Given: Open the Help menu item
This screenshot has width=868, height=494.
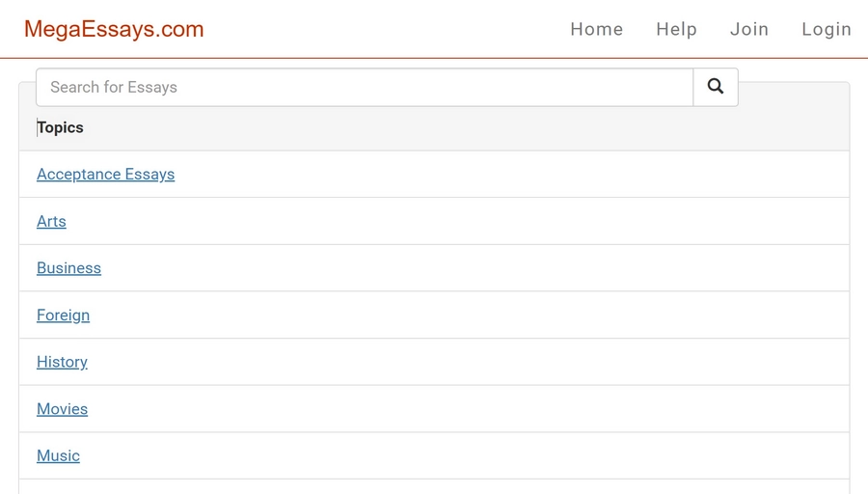Looking at the screenshot, I should [676, 29].
